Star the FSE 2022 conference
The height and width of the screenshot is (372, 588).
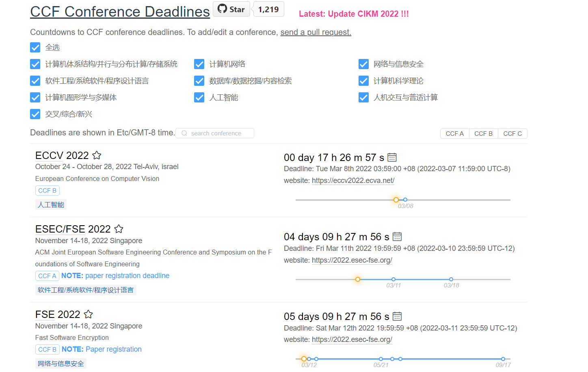coord(88,314)
